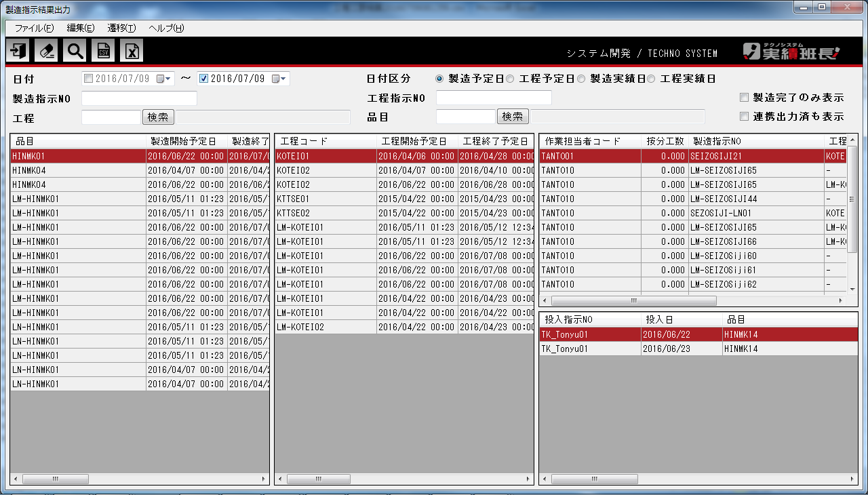868x495 pixels.
Task: Open the start date calendar dropdown
Action: [x=165, y=79]
